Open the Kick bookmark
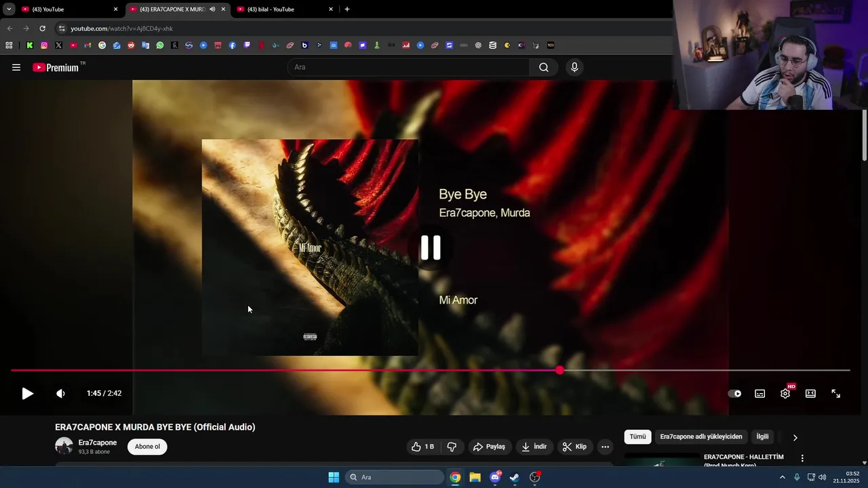Viewport: 868px width, 488px height. pos(29,45)
